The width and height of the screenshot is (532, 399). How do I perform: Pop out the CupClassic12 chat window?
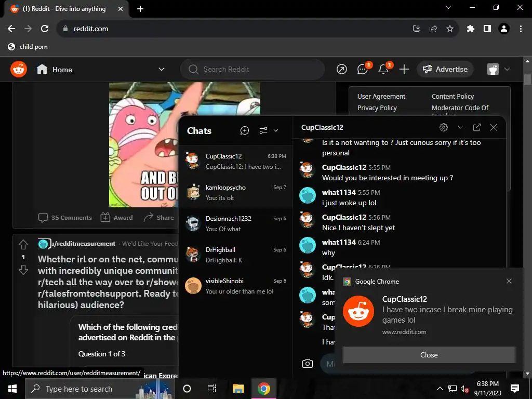(x=477, y=127)
